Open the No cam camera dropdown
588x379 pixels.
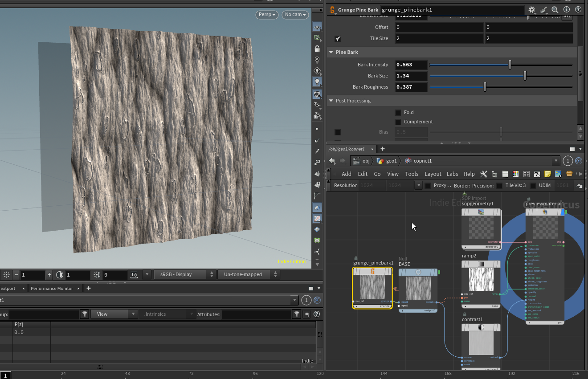295,15
